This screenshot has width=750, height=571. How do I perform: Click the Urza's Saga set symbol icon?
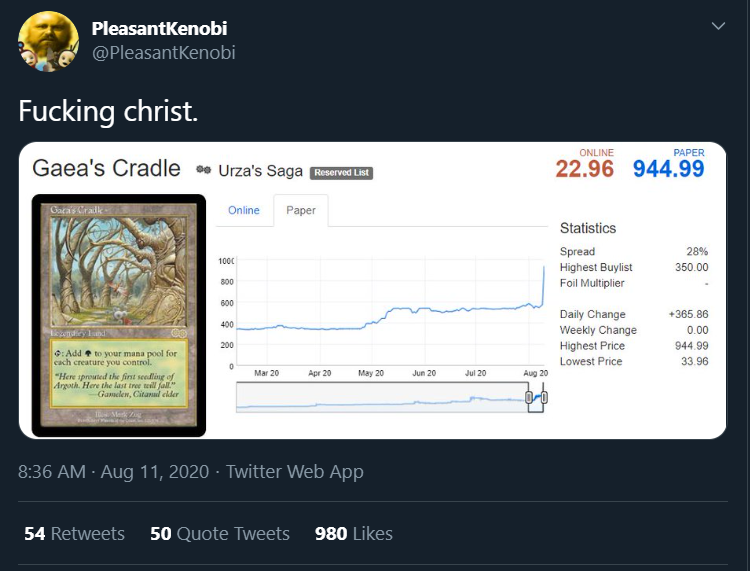click(x=204, y=171)
